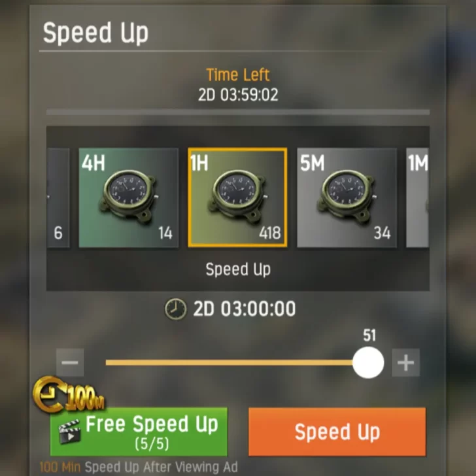Click the gold 100M clock badge icon
This screenshot has height=476, width=476.
click(68, 395)
